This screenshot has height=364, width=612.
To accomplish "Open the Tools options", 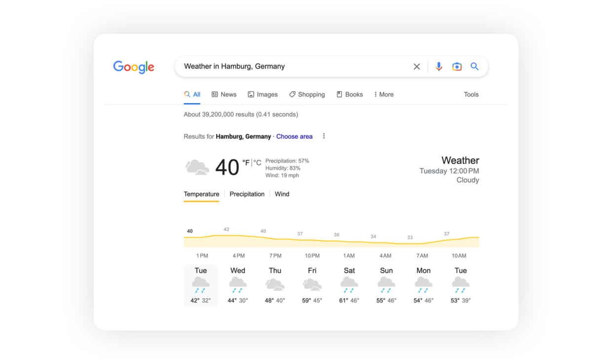I will coord(471,95).
